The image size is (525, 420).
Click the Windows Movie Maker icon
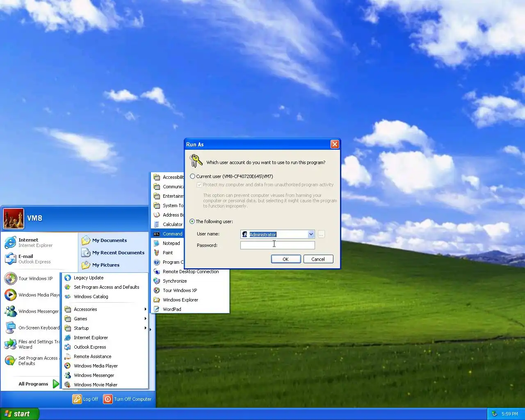[x=68, y=385]
